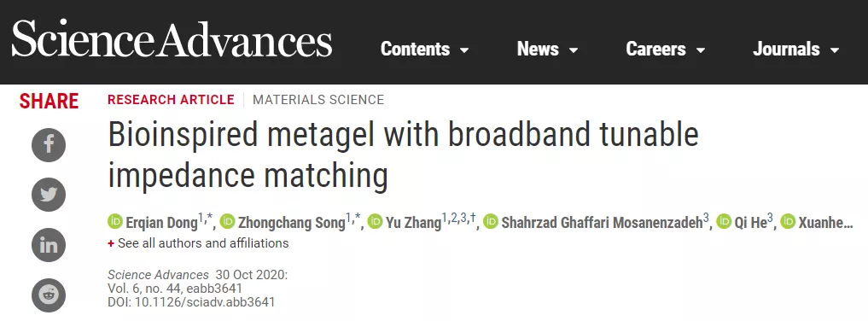Open the Research Article category link
Screen dimensions: 868x321
[x=171, y=100]
